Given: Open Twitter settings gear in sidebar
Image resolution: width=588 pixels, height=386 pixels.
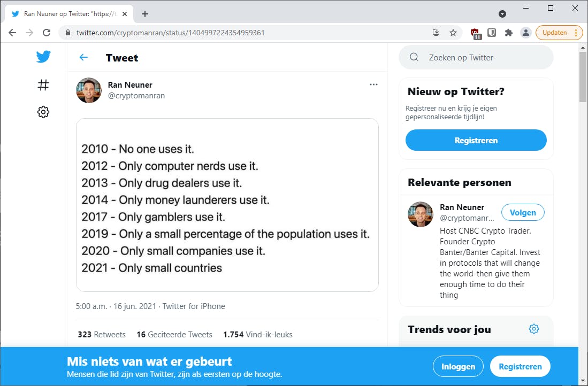Looking at the screenshot, I should (x=43, y=112).
